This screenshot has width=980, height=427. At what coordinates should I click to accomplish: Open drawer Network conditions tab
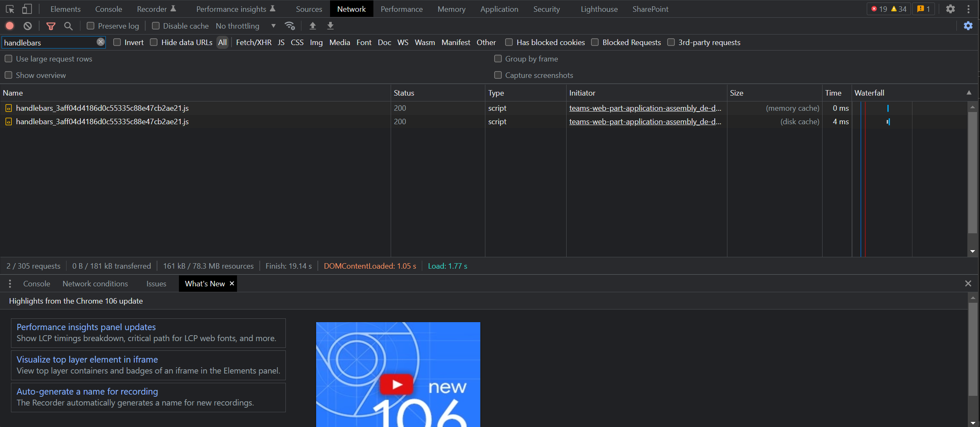coord(95,284)
